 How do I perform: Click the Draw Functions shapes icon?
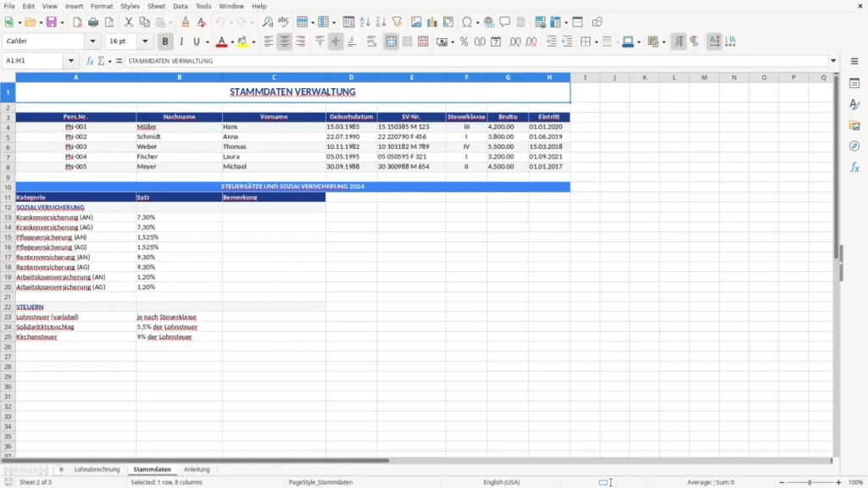[x=597, y=22]
